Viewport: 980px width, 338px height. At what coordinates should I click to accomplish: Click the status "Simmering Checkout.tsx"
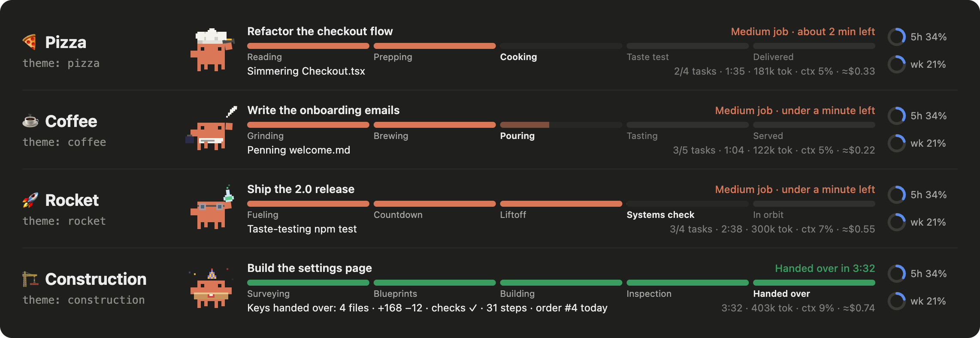pyautogui.click(x=306, y=71)
